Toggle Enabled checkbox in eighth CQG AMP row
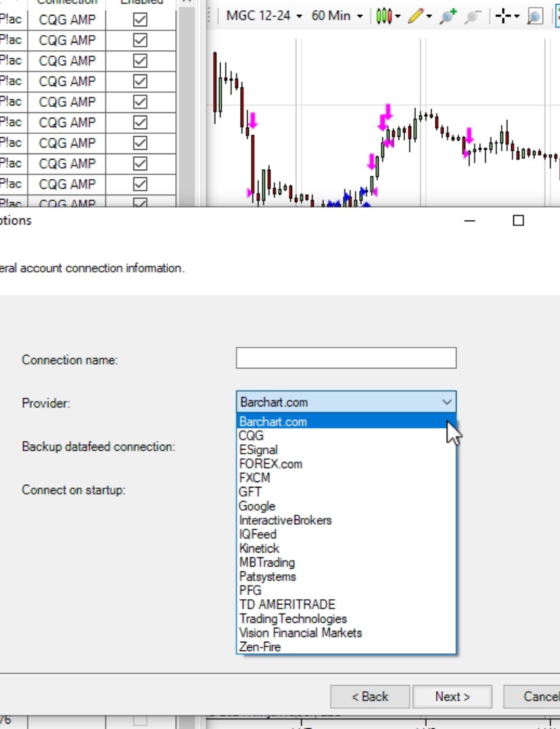This screenshot has width=560, height=729. click(x=140, y=163)
